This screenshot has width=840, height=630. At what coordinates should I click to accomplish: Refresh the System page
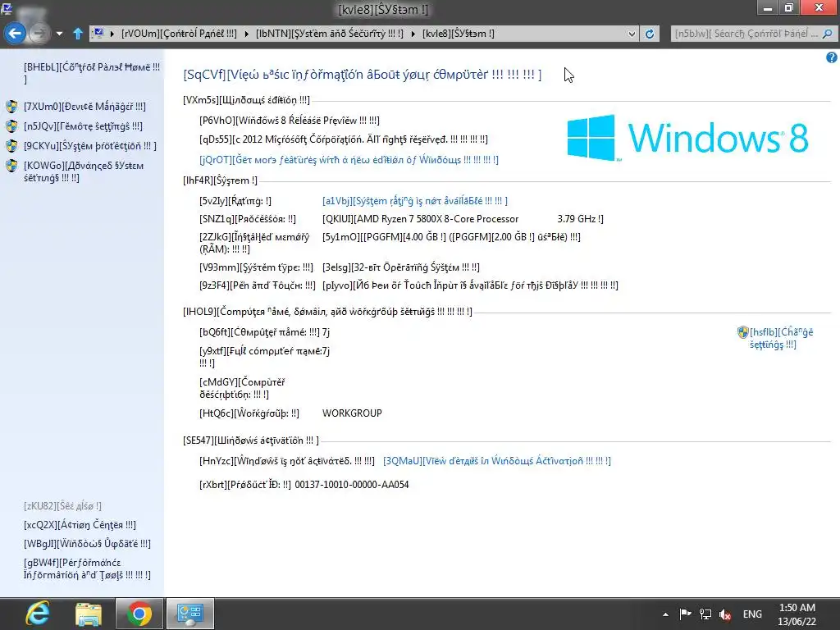click(650, 34)
